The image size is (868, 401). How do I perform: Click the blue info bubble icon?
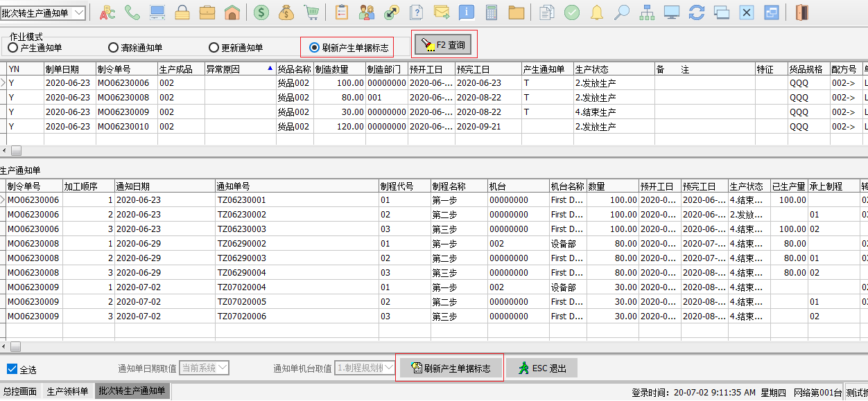pyautogui.click(x=467, y=12)
